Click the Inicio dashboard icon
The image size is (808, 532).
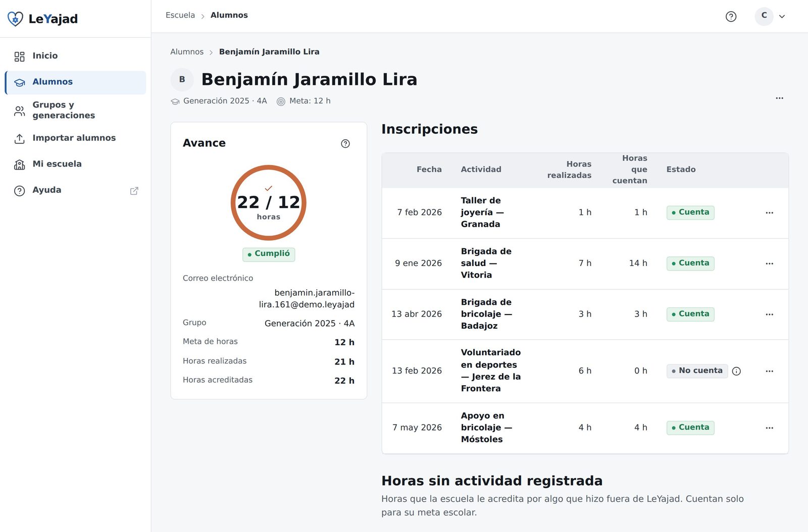point(19,57)
